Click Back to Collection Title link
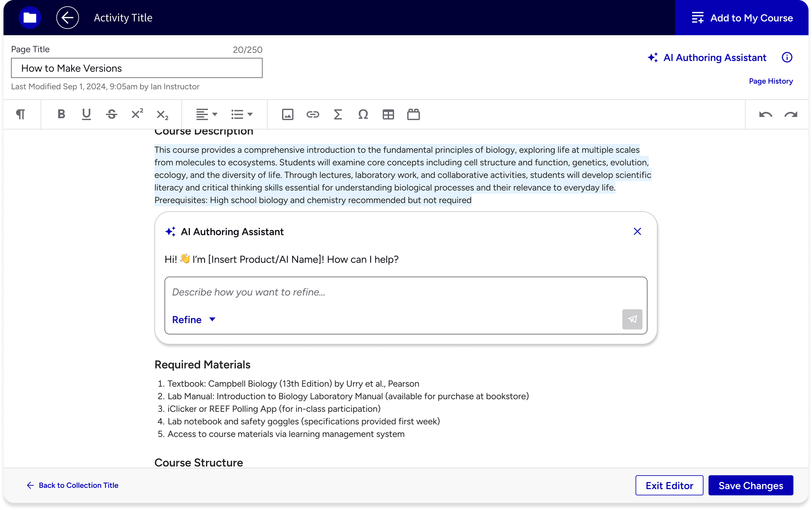The image size is (812, 510). click(72, 485)
